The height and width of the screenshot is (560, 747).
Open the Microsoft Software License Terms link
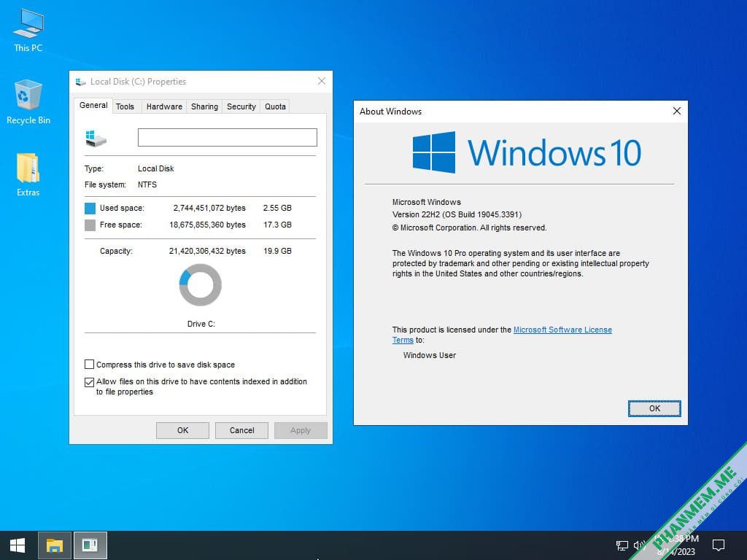pos(562,330)
